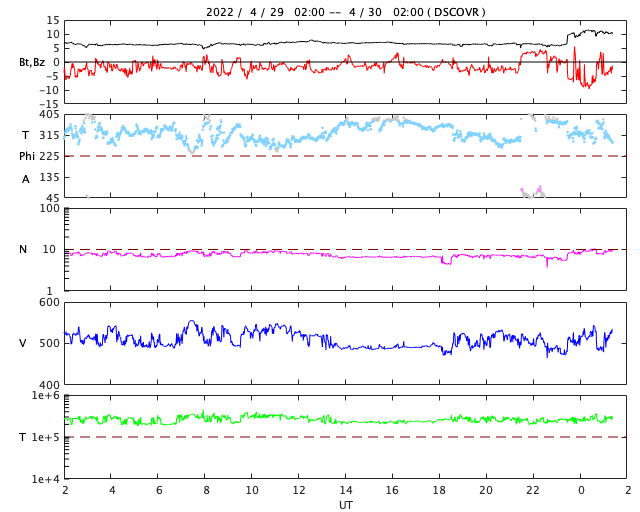The width and height of the screenshot is (640, 512).
Task: Click the '4' hour tick label
Action: 112,490
